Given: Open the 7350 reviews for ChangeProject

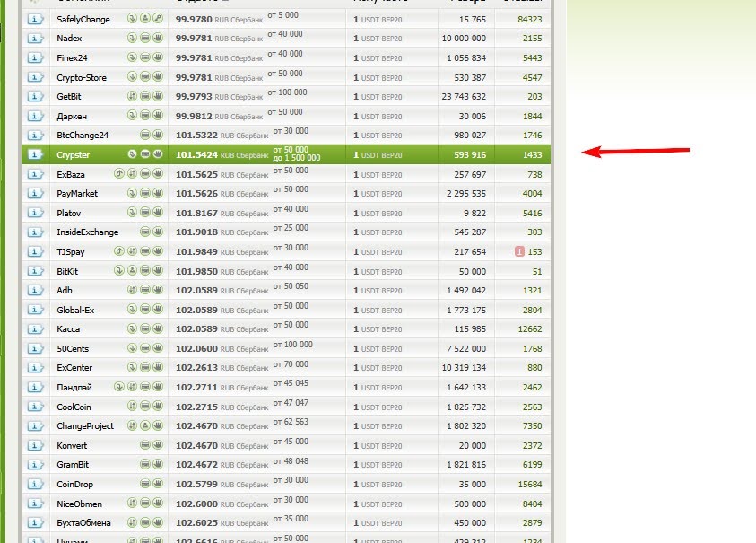Looking at the screenshot, I should point(533,426).
